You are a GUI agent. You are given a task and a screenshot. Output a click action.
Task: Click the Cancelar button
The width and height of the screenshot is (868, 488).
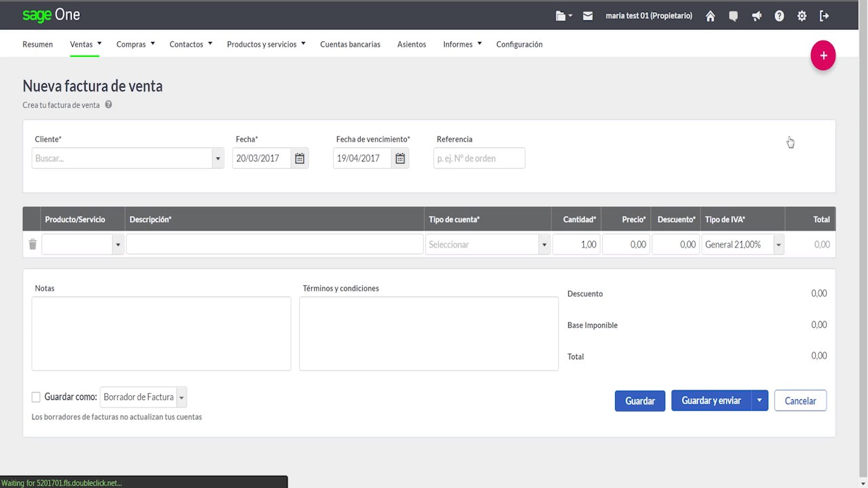(x=800, y=401)
